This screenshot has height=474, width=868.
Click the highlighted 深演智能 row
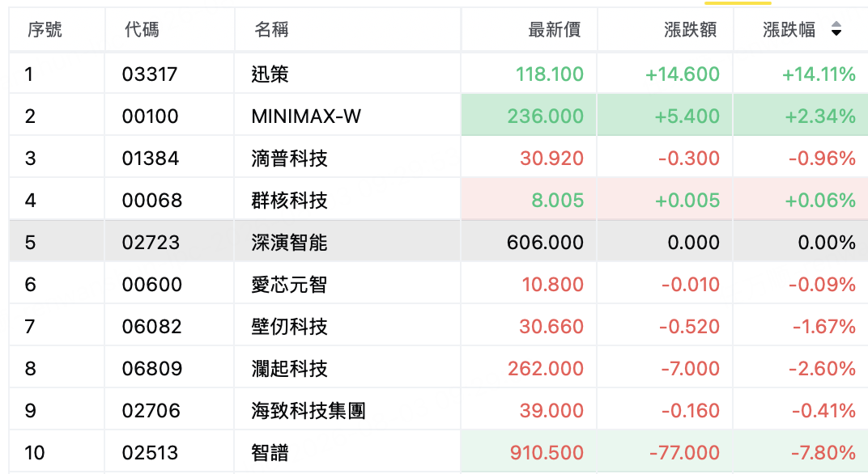point(438,242)
